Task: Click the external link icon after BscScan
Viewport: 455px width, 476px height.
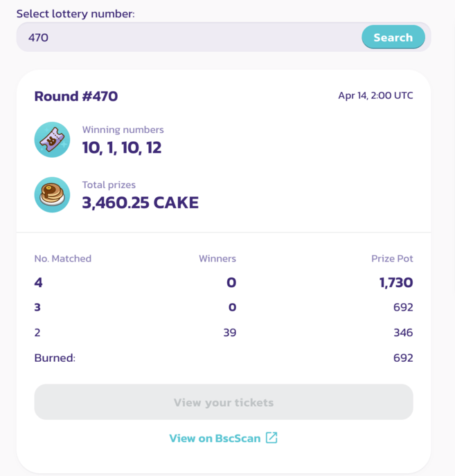Action: 271,438
